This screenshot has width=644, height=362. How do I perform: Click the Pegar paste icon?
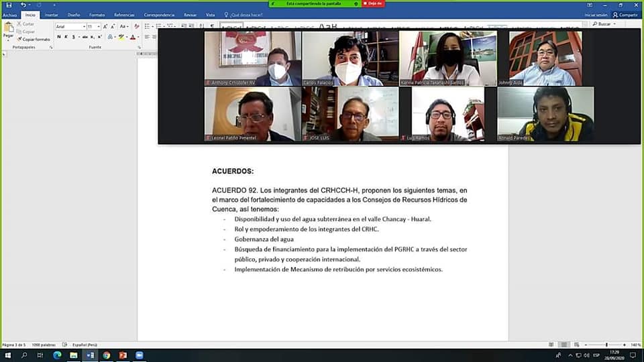(8, 30)
